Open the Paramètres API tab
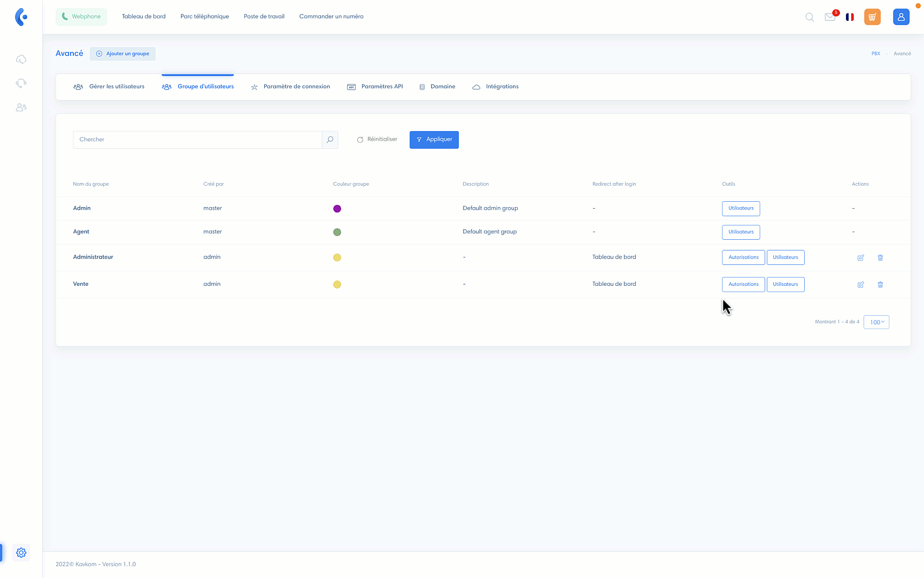Viewport: 924px width, 578px height. 375,87
